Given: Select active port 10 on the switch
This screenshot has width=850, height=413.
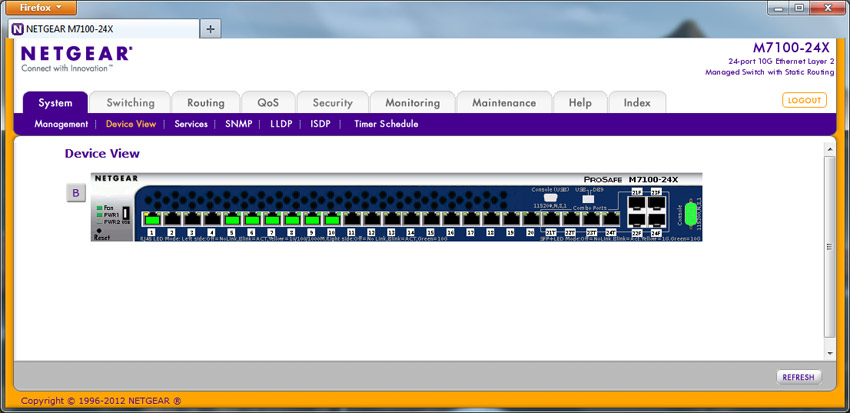Looking at the screenshot, I should [332, 219].
